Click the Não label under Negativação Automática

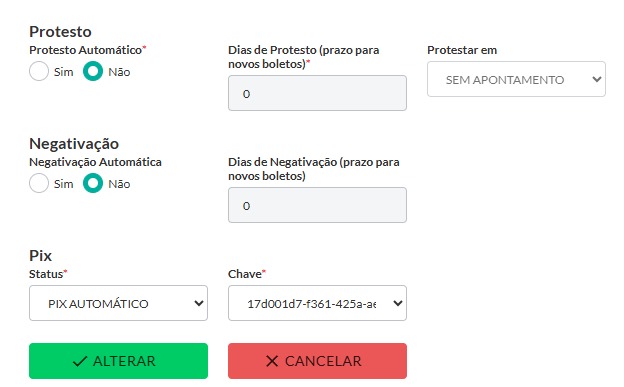coord(119,184)
